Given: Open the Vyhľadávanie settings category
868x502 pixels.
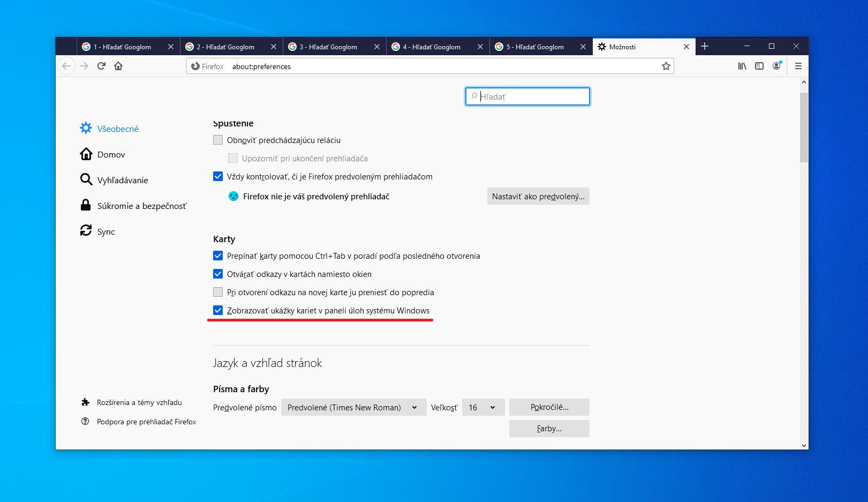Looking at the screenshot, I should (x=114, y=180).
